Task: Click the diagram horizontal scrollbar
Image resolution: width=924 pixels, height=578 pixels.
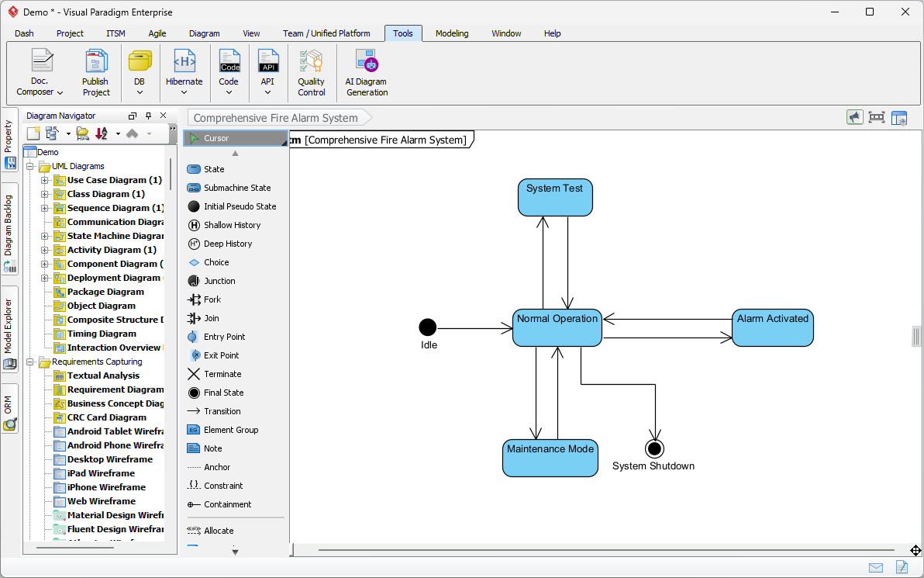Action: tap(605, 550)
